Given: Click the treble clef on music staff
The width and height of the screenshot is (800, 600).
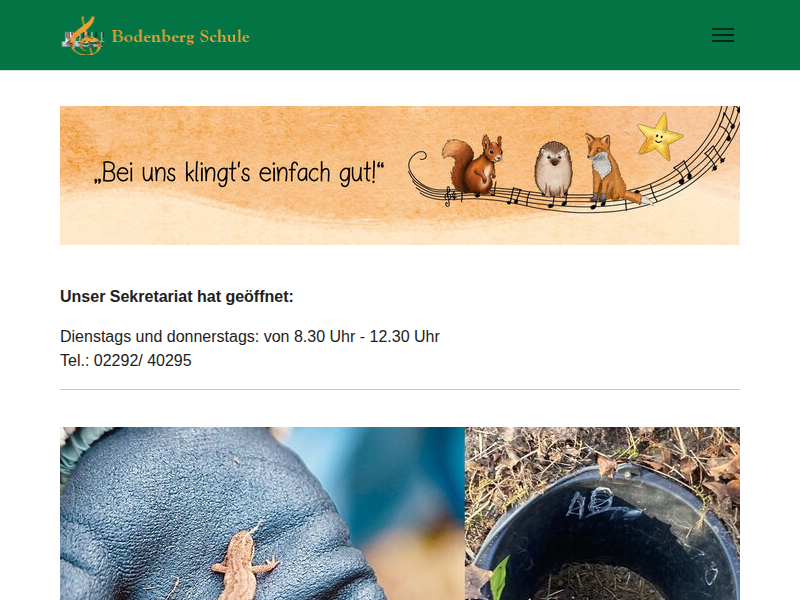Looking at the screenshot, I should point(448,196).
